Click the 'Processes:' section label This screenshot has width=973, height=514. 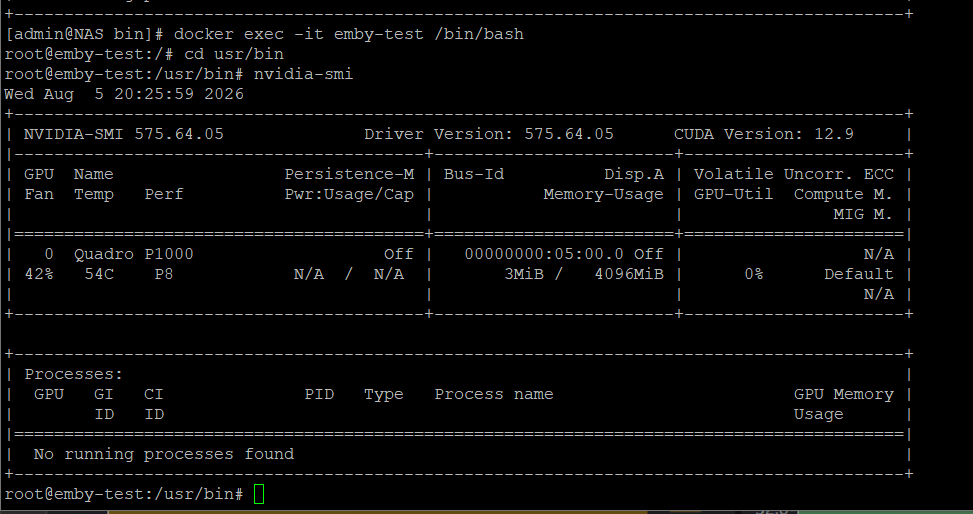point(74,374)
